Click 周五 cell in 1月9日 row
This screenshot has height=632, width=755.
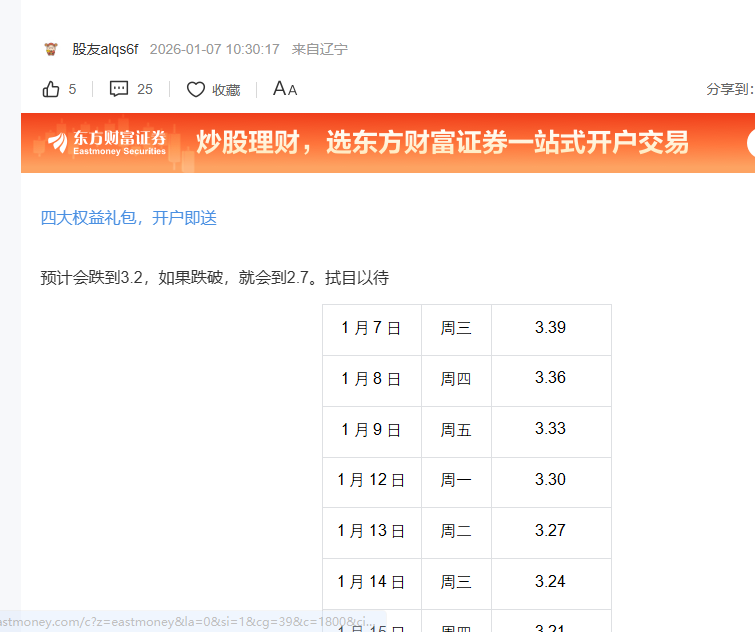tap(456, 432)
